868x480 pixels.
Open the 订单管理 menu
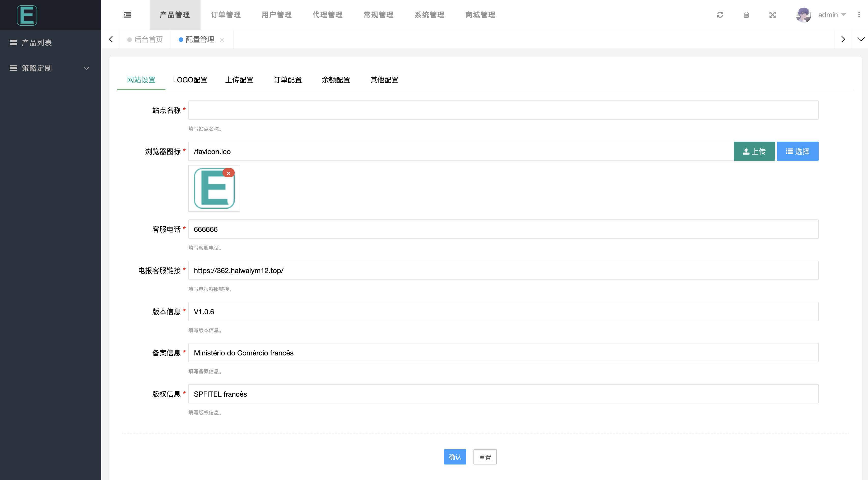tap(226, 15)
